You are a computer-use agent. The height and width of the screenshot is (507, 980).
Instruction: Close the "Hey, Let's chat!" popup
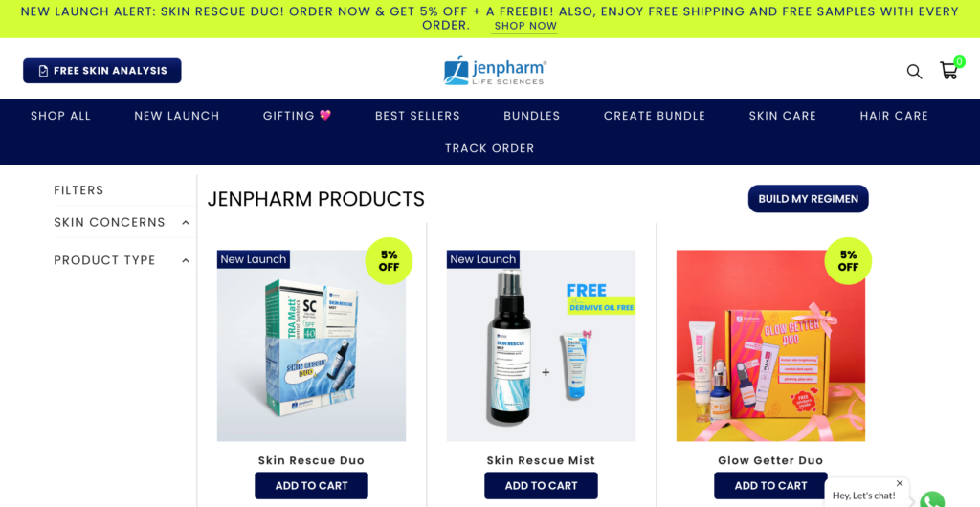(x=900, y=483)
